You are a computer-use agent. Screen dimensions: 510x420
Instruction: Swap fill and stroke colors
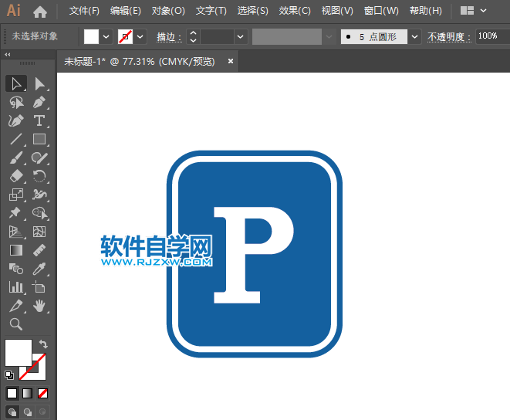click(x=43, y=344)
